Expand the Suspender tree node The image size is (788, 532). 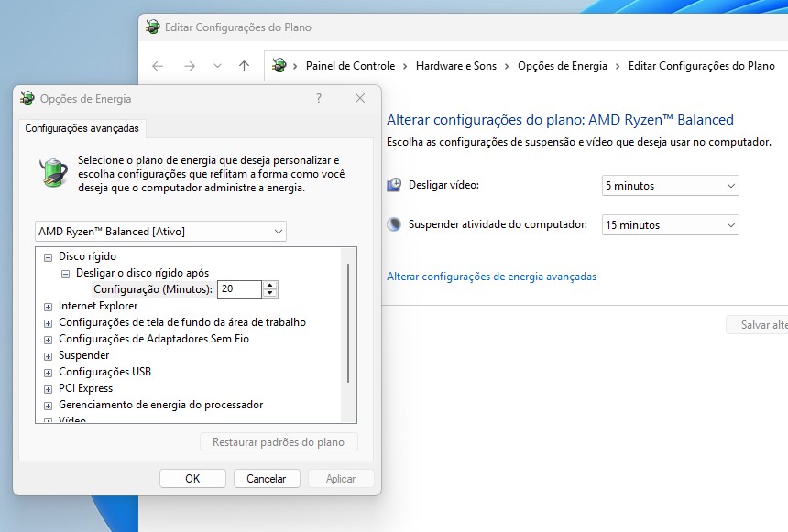coord(48,357)
